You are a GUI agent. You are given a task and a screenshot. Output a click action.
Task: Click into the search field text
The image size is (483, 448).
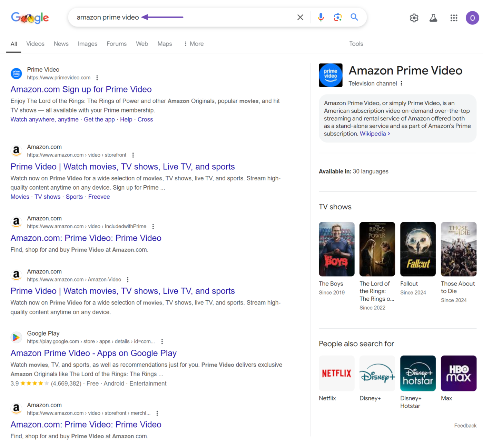(108, 17)
